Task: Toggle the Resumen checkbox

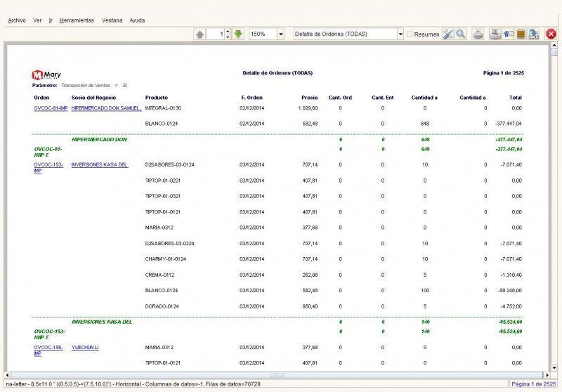Action: (410, 34)
